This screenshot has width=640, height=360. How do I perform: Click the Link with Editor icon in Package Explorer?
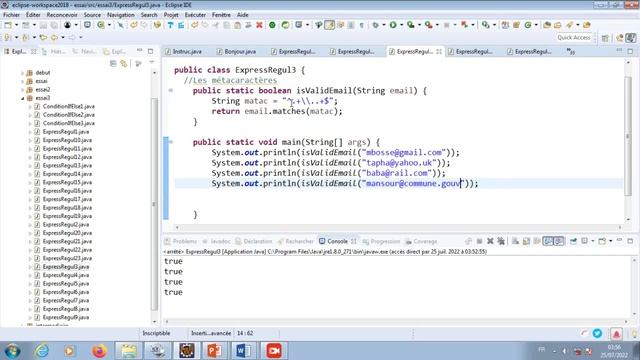tap(124, 64)
